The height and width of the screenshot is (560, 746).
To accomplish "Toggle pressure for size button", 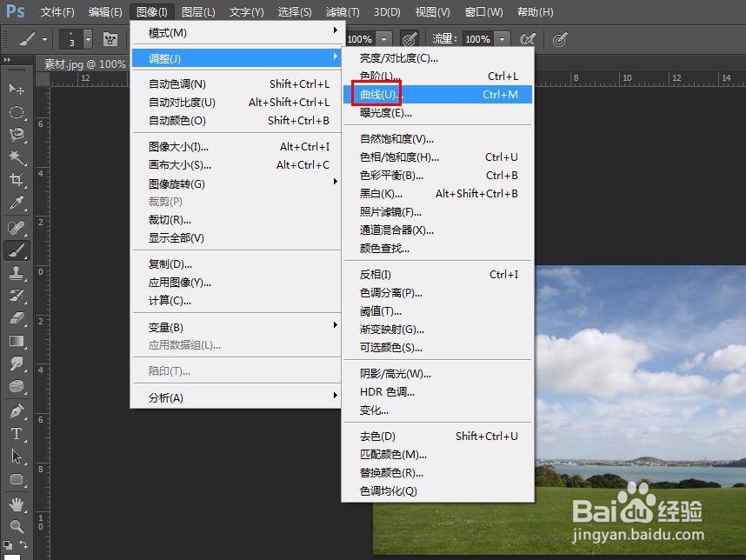I will click(560, 39).
